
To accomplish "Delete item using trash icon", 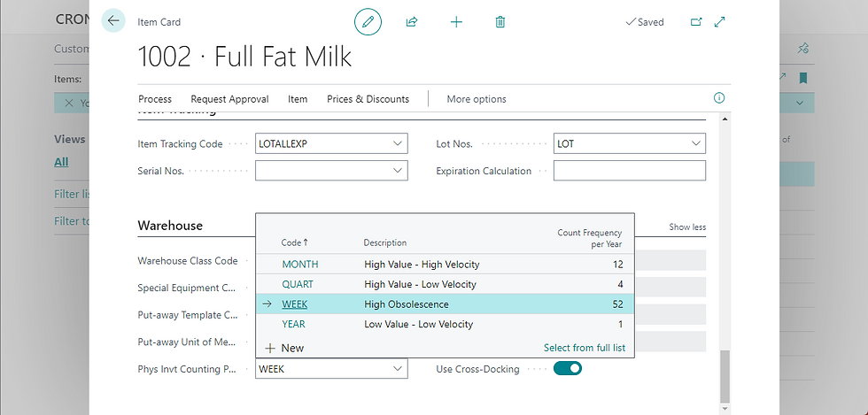I will coord(500,21).
